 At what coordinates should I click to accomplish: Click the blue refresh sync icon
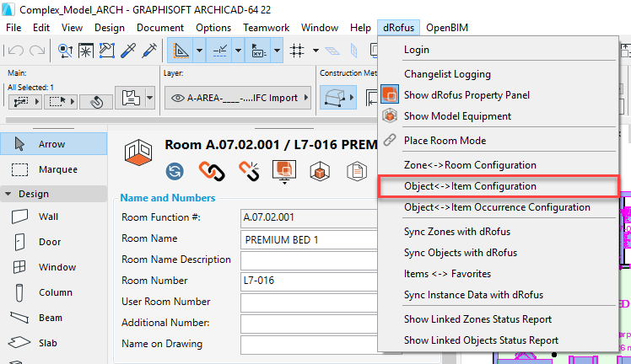point(175,172)
